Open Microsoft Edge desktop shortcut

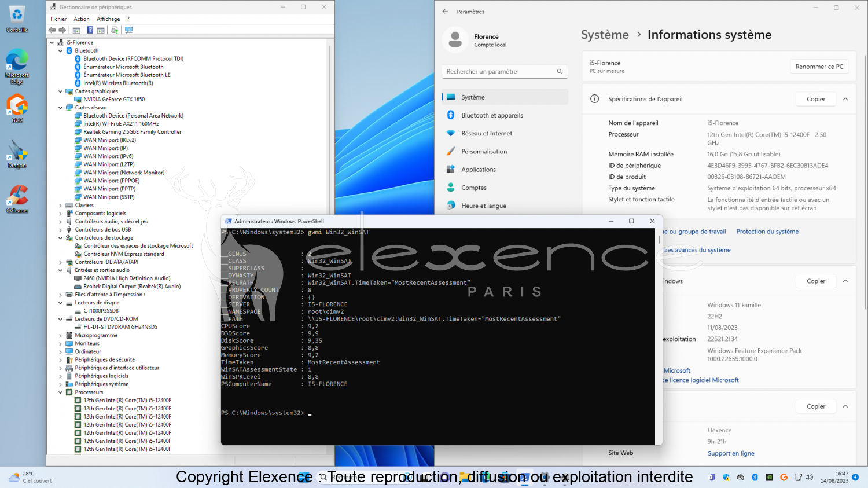coord(17,67)
